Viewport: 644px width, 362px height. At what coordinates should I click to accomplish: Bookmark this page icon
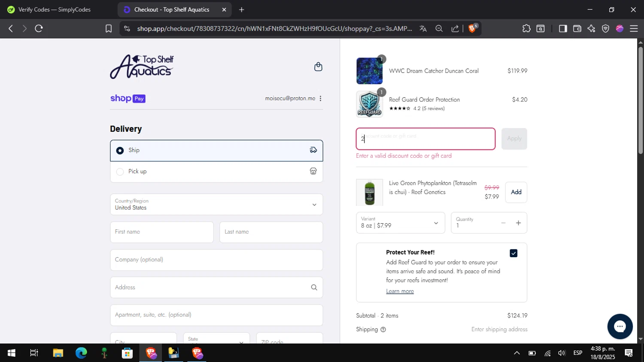pyautogui.click(x=109, y=28)
